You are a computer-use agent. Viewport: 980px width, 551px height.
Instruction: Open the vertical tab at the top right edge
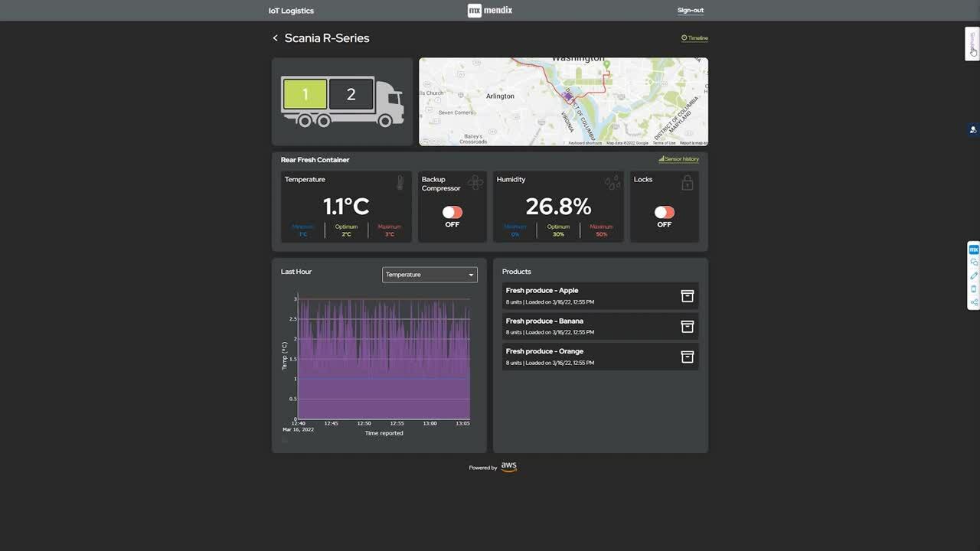click(972, 44)
